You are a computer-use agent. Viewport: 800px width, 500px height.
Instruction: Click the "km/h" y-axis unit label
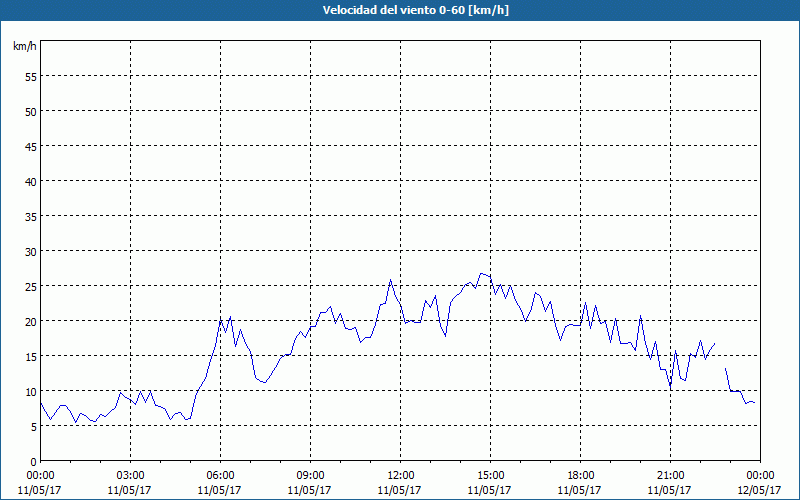point(24,46)
